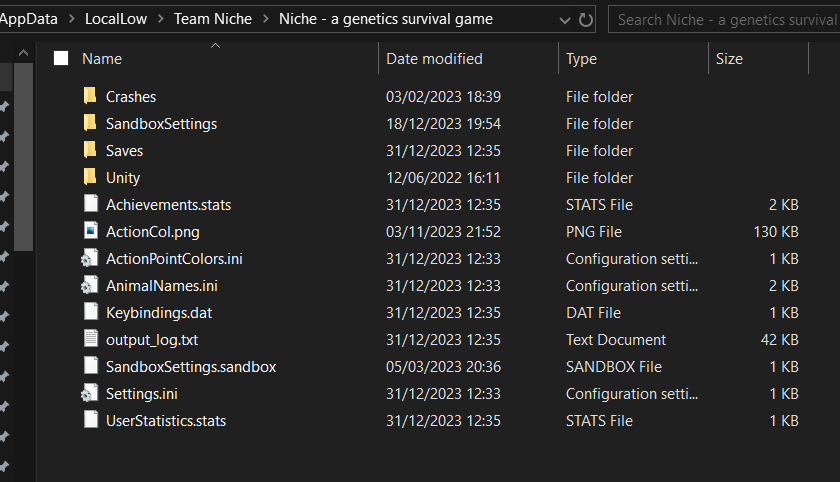Expand the chevron after LocalLow in breadcrumb
Viewport: 840px width, 482px height.
(160, 19)
